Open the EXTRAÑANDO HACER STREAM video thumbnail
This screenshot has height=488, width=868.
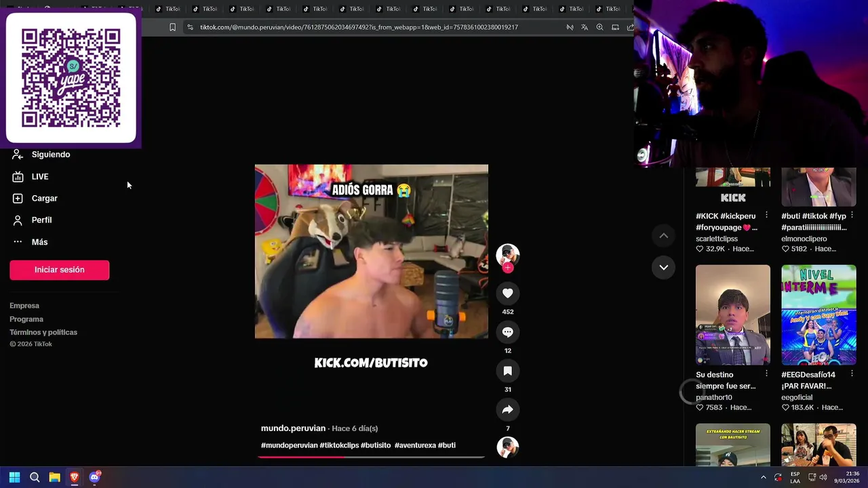click(x=732, y=445)
